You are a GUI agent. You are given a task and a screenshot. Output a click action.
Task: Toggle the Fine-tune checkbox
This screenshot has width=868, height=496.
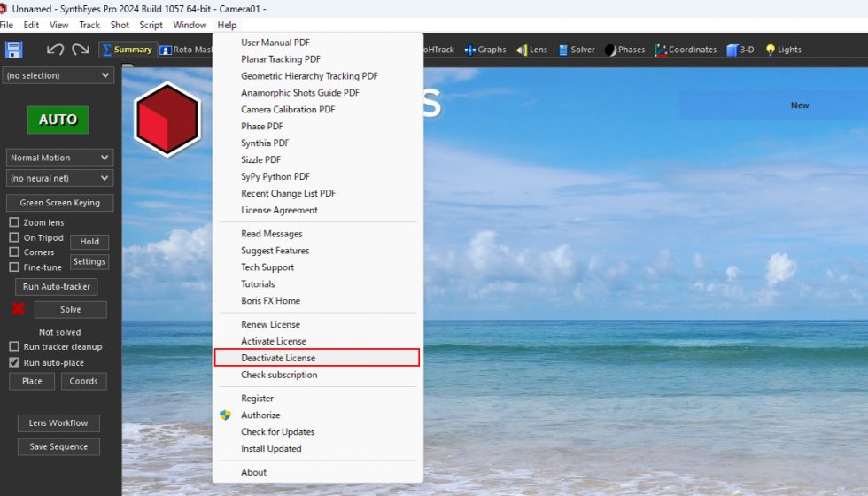(x=14, y=267)
